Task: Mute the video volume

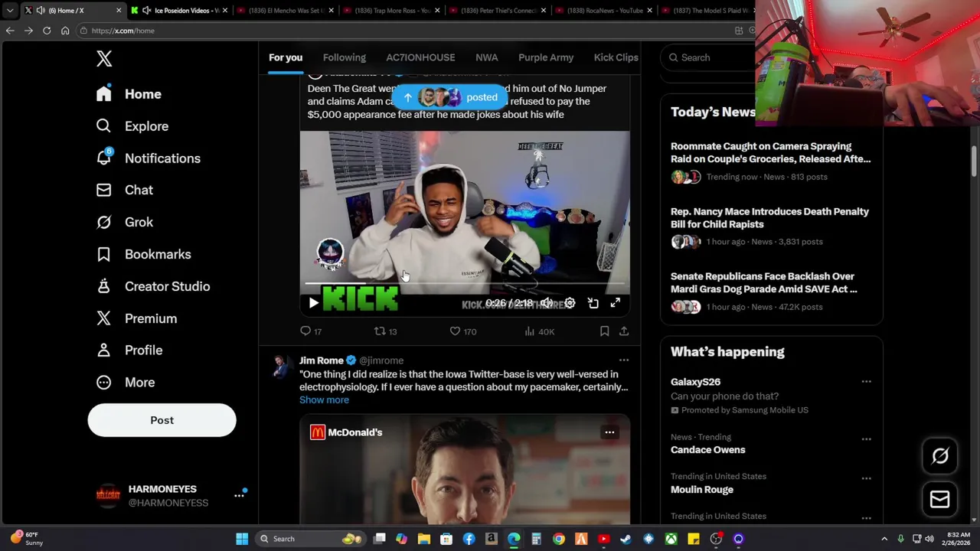Action: coord(547,304)
